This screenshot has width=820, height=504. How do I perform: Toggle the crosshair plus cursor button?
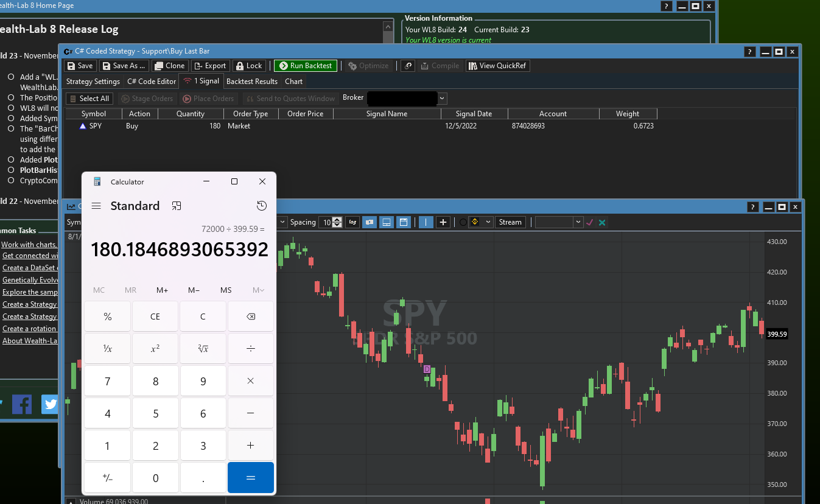(x=443, y=222)
